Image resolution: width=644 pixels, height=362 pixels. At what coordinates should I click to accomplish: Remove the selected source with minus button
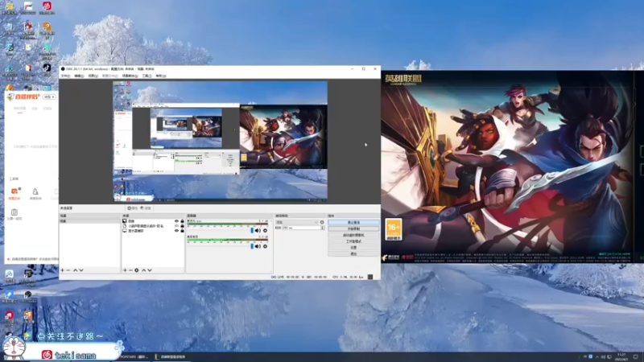pyautogui.click(x=130, y=270)
